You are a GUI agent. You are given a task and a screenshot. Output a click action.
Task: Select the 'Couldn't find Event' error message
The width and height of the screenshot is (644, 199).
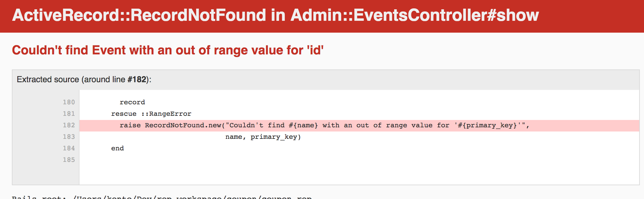168,50
